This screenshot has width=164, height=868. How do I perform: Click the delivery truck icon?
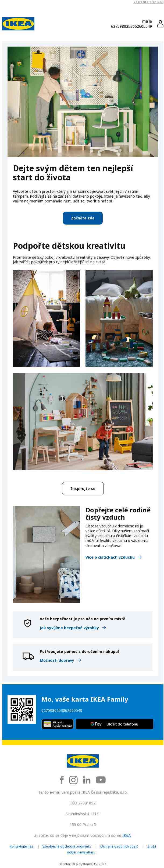pos(28,656)
